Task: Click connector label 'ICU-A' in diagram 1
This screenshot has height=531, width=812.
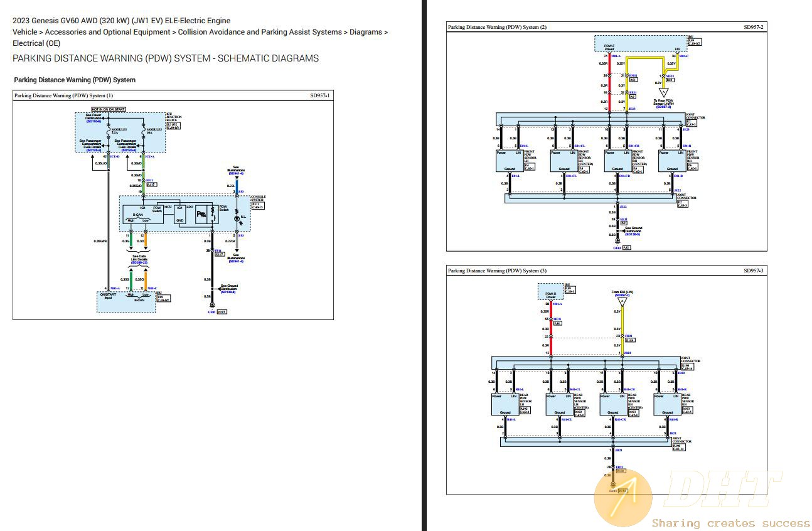Action: [149, 156]
